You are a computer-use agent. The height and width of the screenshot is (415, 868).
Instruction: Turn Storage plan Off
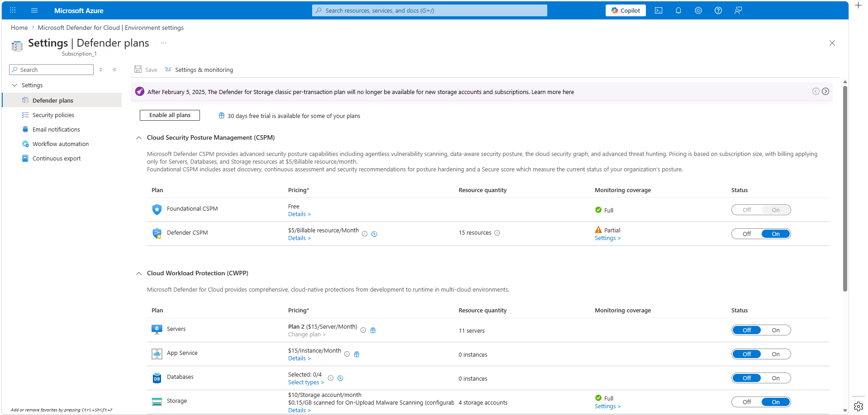point(747,402)
